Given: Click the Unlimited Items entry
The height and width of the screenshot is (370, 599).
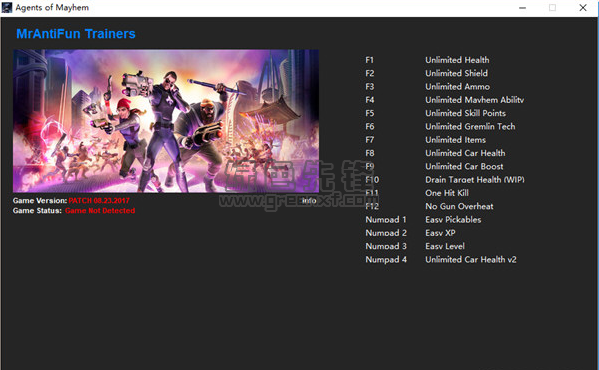Looking at the screenshot, I should pyautogui.click(x=455, y=140).
